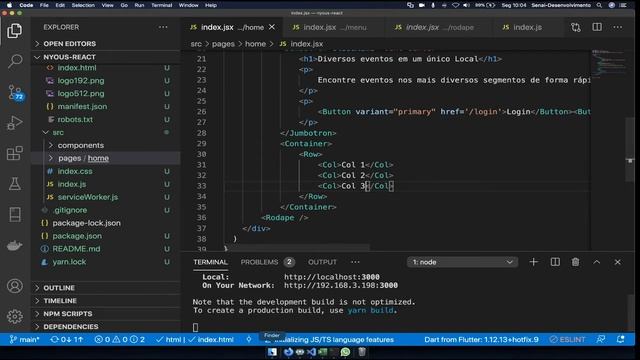Open the 1: node terminal dropdown
The height and width of the screenshot is (360, 640).
pyautogui.click(x=462, y=262)
